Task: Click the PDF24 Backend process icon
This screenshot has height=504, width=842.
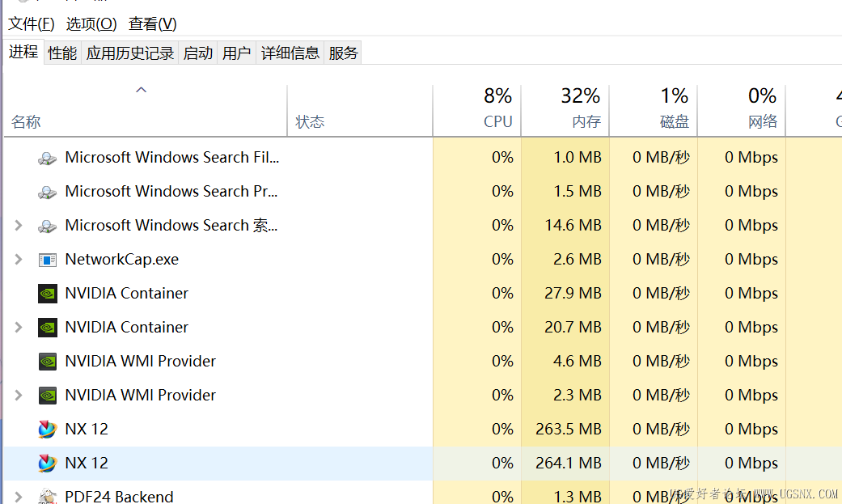Action: [47, 496]
